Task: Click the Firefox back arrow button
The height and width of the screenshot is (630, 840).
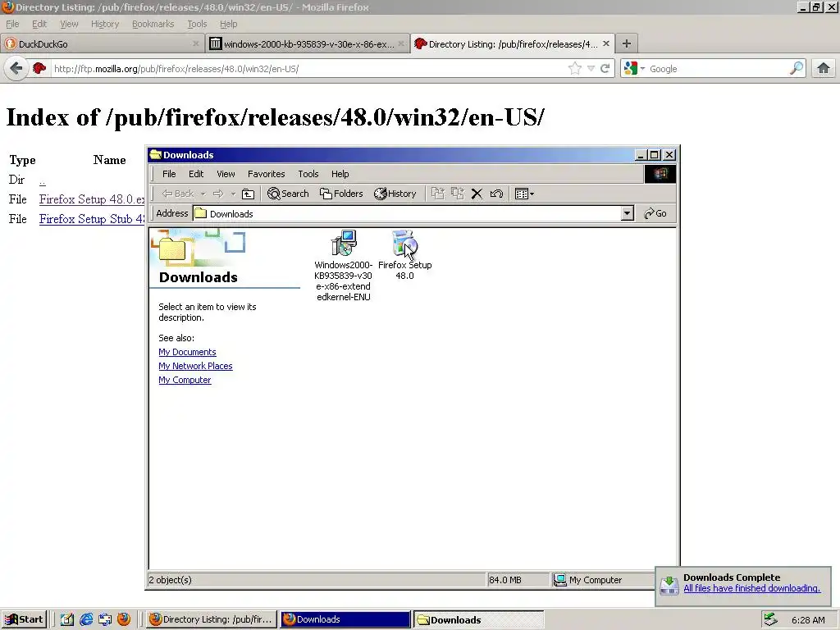Action: [16, 69]
